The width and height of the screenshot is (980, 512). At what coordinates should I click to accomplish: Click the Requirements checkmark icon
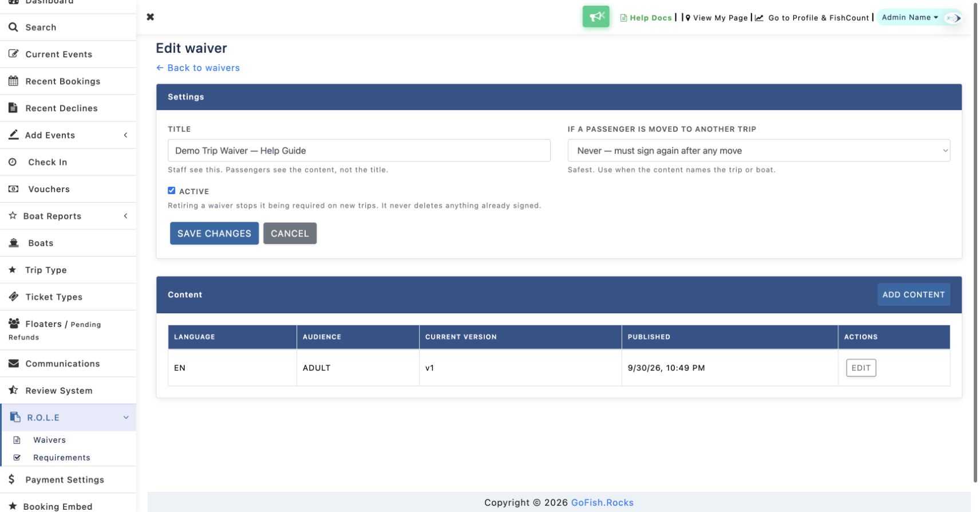pyautogui.click(x=17, y=458)
